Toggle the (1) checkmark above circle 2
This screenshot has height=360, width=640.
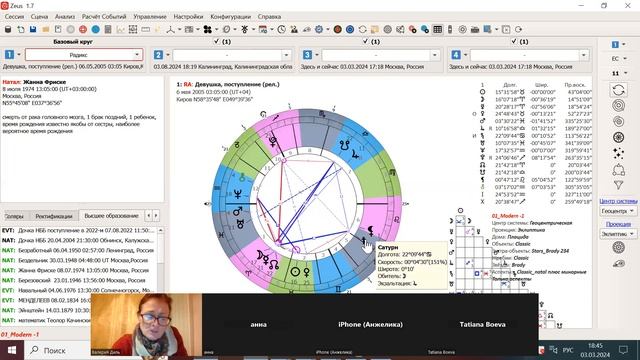tap(217, 41)
